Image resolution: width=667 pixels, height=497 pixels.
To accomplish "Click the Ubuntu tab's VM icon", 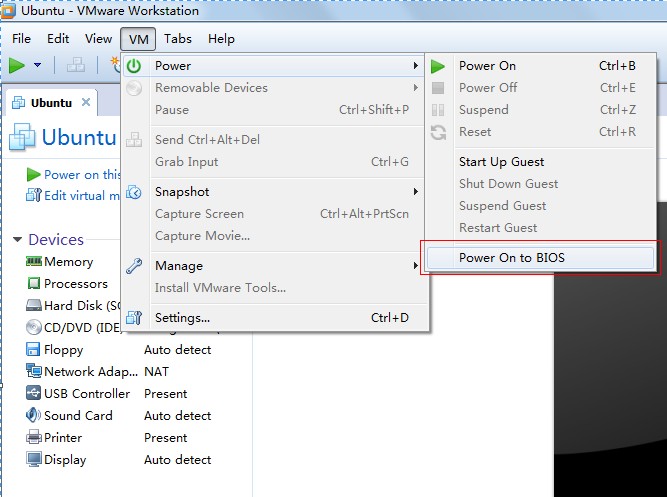I will (x=18, y=103).
